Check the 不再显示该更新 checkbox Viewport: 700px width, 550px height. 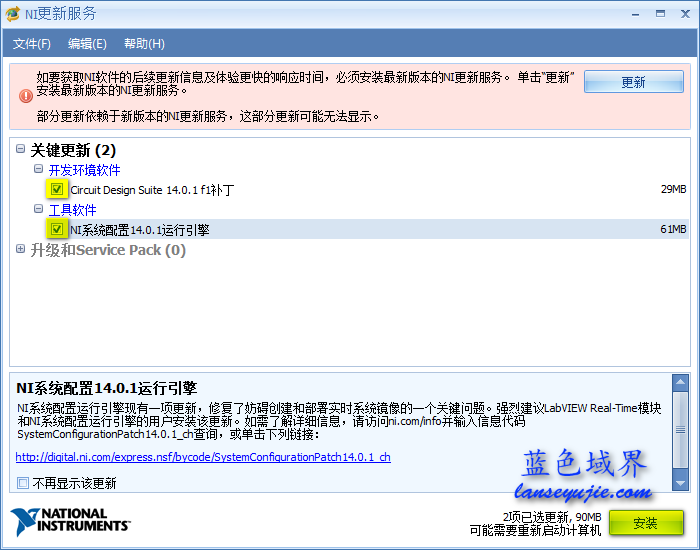click(23, 483)
